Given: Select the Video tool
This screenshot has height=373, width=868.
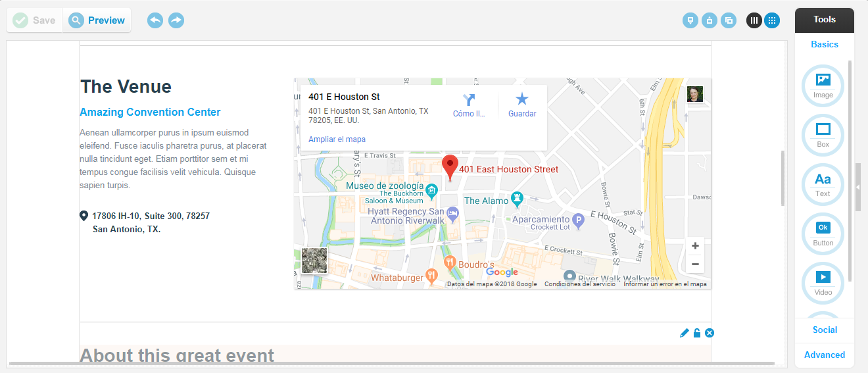Looking at the screenshot, I should coord(823,282).
